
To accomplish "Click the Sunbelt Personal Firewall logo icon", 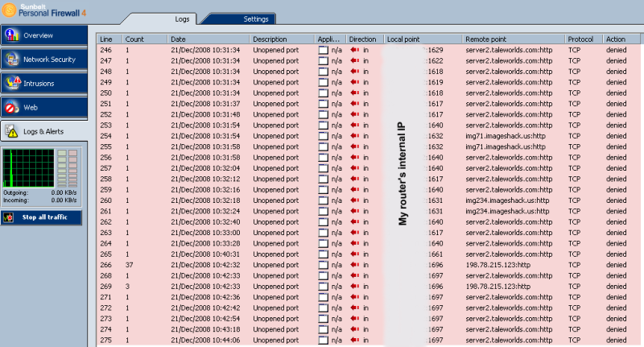I will 9,10.
